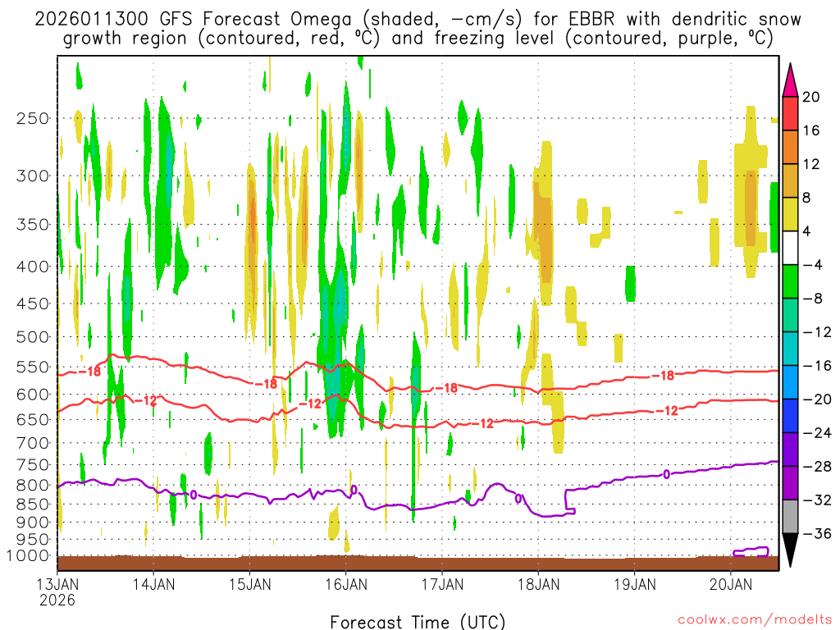
Task: Click the brown ground surface band
Action: pyautogui.click(x=418, y=563)
